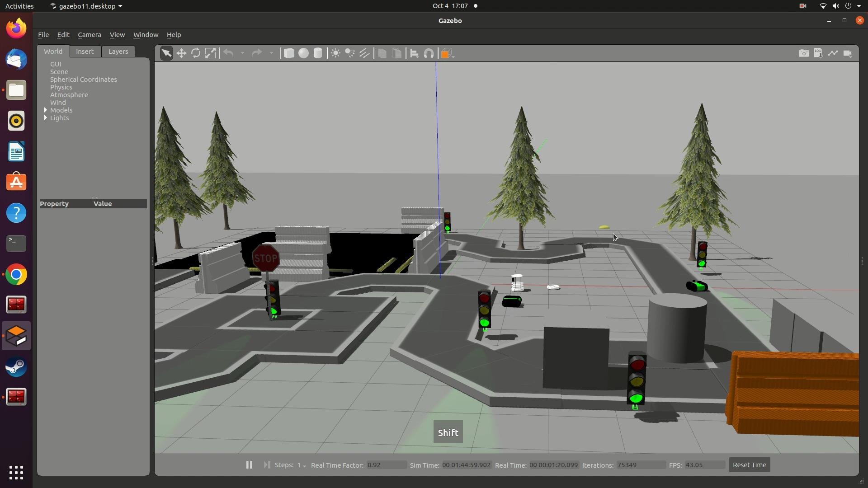Image resolution: width=868 pixels, height=488 pixels.
Task: Open the View menu
Action: (x=117, y=35)
